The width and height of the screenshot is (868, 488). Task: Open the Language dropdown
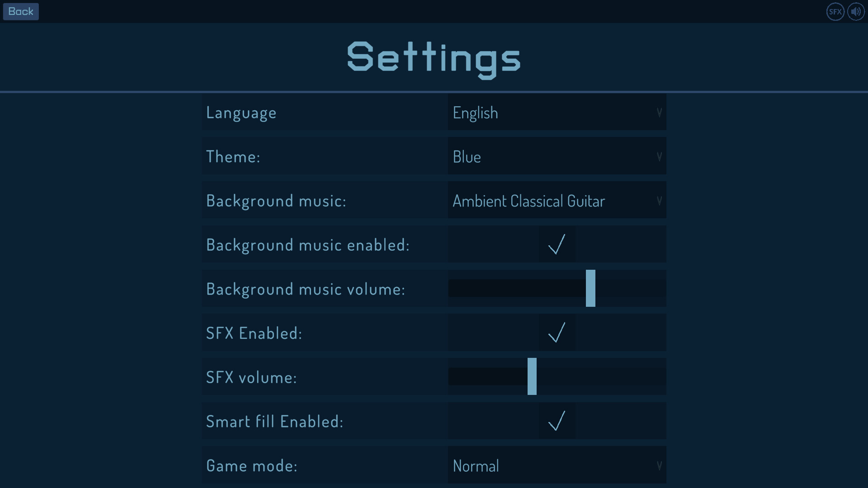pos(557,113)
